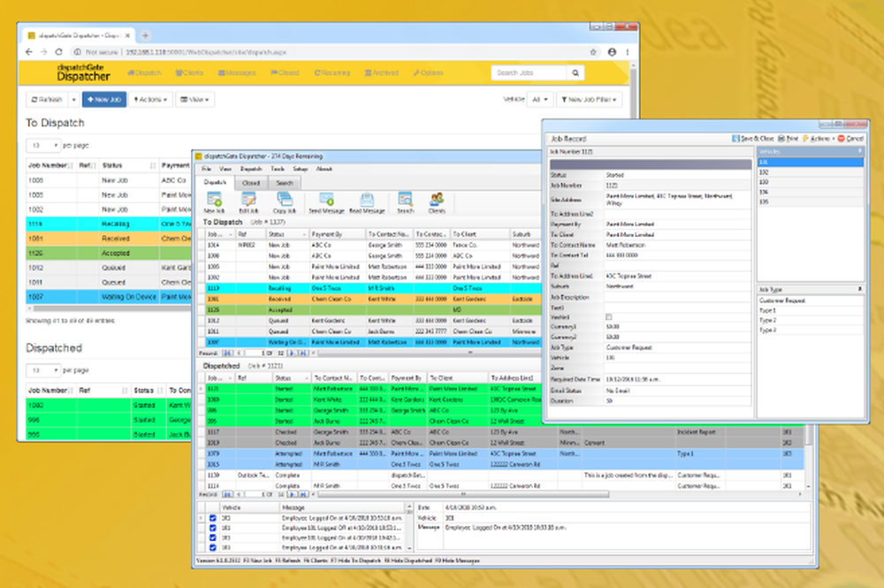Uncheck the third message row checkbox
The image size is (884, 588).
[212, 538]
